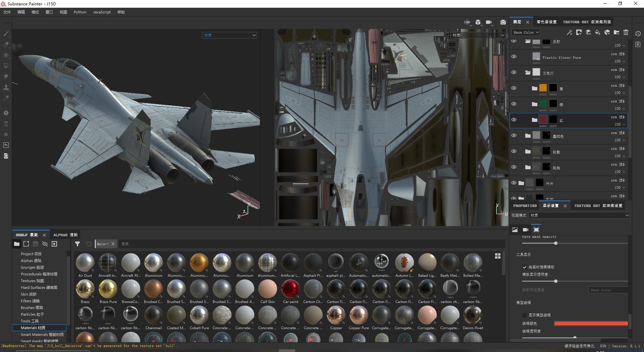Image resolution: width=644 pixels, height=352 pixels.
Task: Hide the 黄 layer folder
Action: (x=514, y=88)
